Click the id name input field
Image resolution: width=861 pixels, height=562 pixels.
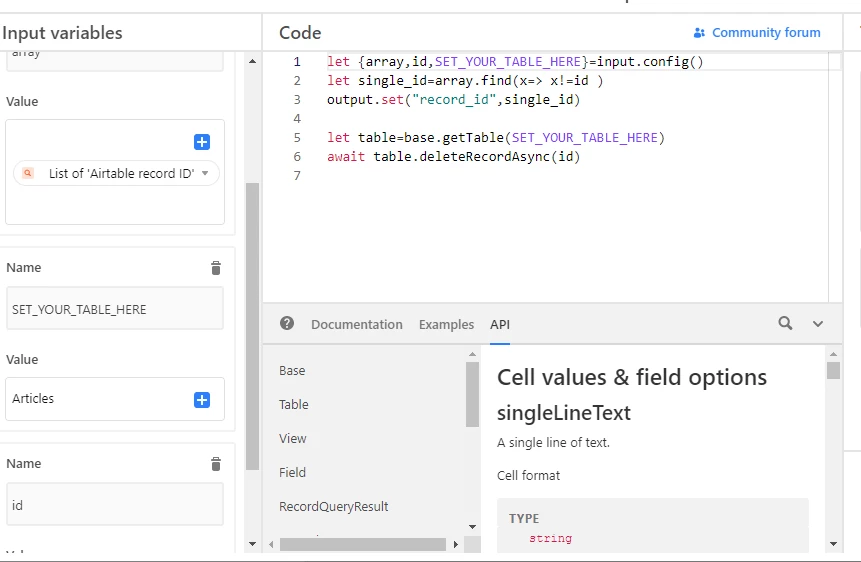click(115, 504)
